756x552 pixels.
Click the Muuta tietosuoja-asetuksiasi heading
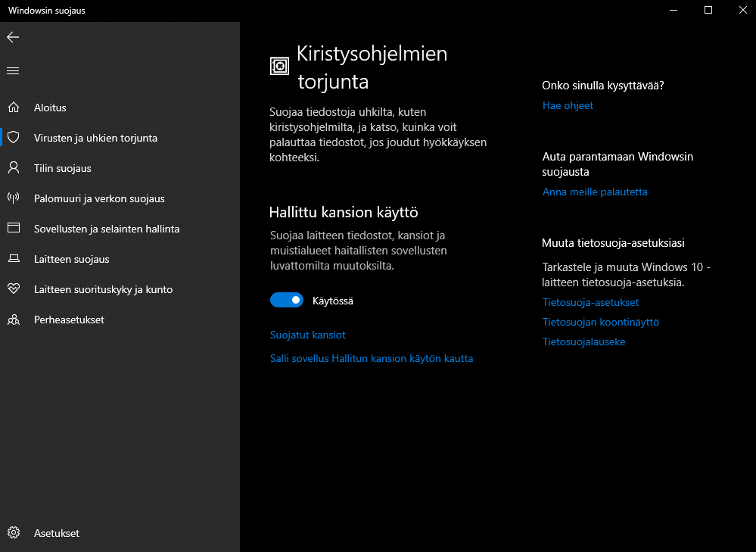tap(613, 243)
